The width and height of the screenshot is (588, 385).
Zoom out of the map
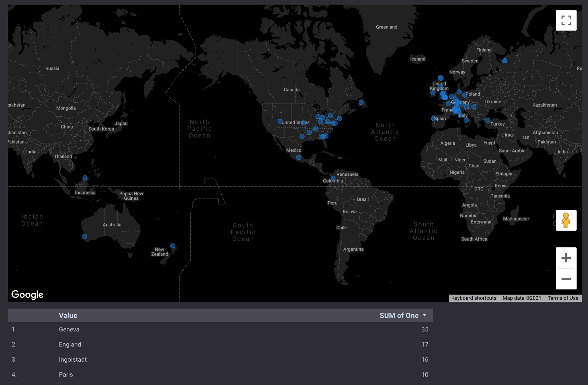click(566, 279)
